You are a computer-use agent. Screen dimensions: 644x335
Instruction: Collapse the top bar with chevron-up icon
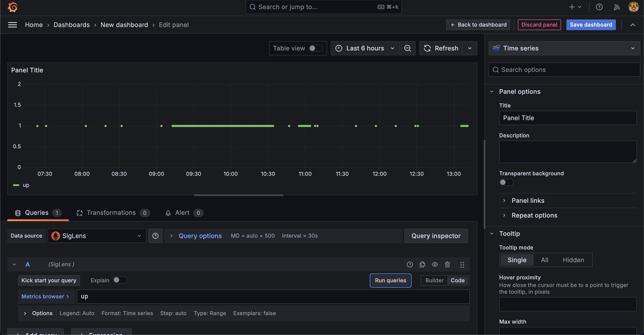[633, 25]
